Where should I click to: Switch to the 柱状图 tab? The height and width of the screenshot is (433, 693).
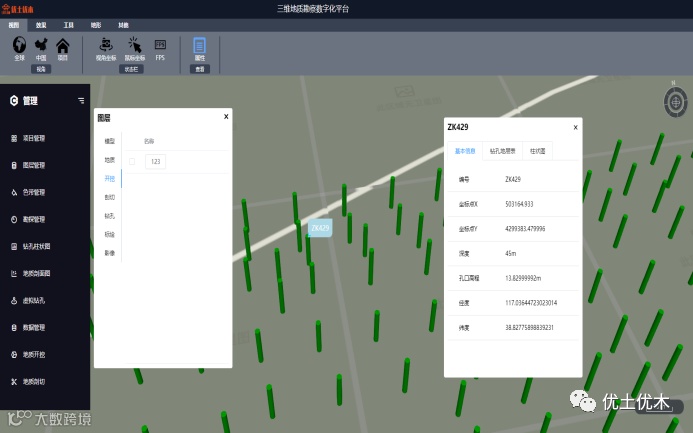[537, 151]
